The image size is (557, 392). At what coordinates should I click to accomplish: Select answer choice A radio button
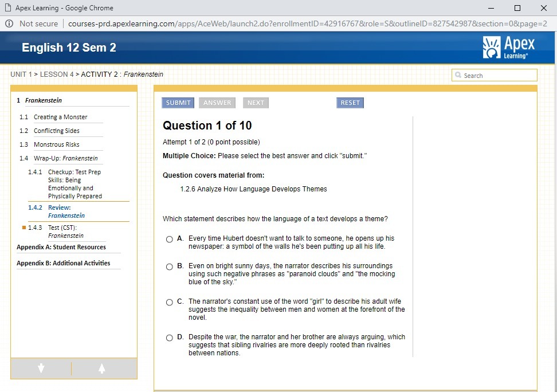click(170, 239)
